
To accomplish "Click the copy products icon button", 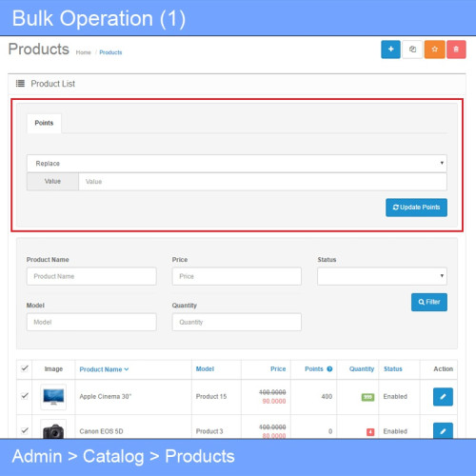I will click(412, 50).
